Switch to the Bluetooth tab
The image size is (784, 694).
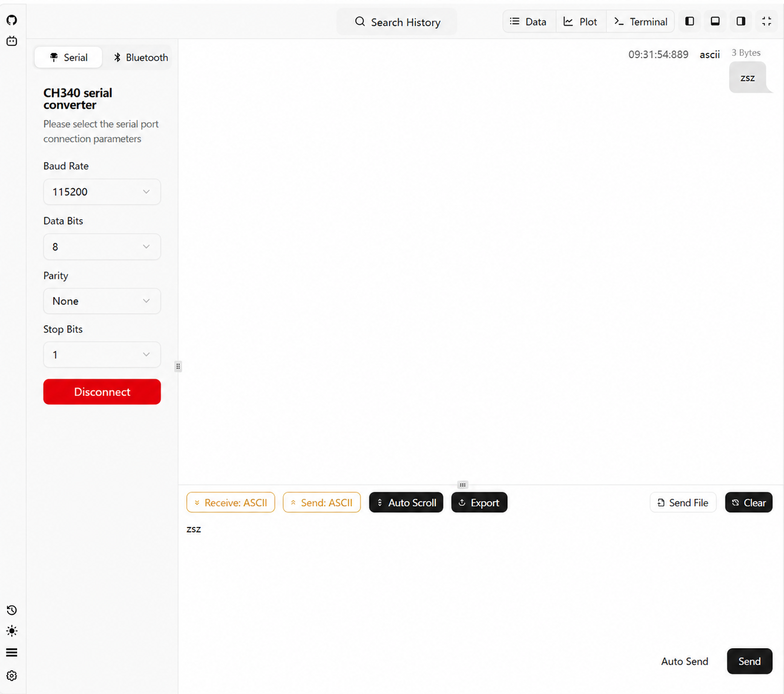click(141, 57)
